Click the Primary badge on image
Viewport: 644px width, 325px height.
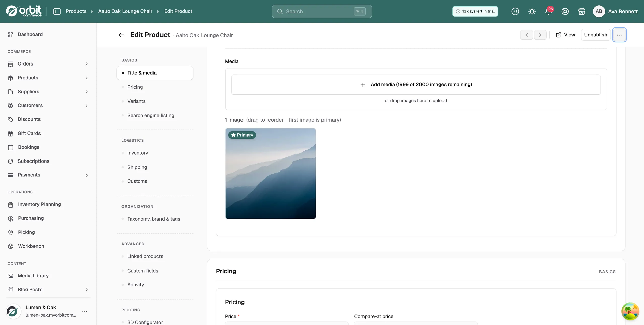coord(242,135)
